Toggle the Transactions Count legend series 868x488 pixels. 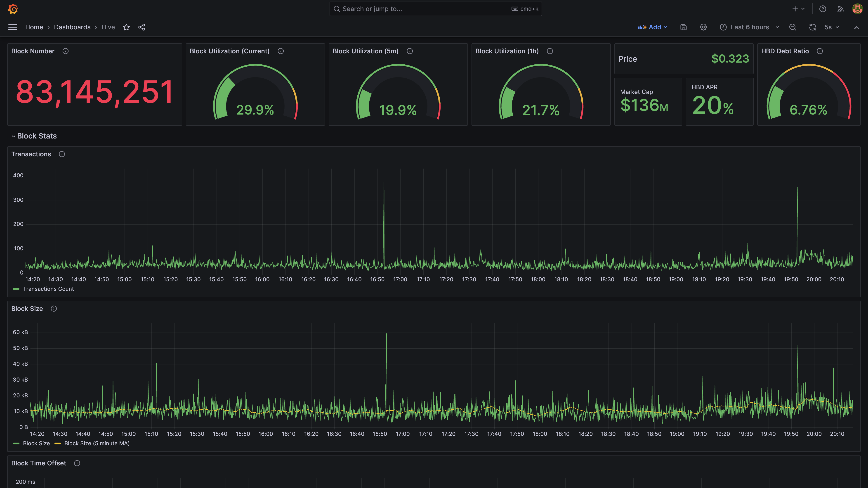[x=48, y=289]
